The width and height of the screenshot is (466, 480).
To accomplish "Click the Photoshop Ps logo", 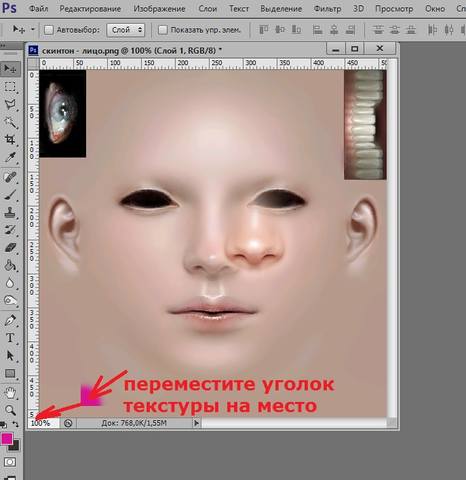I will 9,8.
